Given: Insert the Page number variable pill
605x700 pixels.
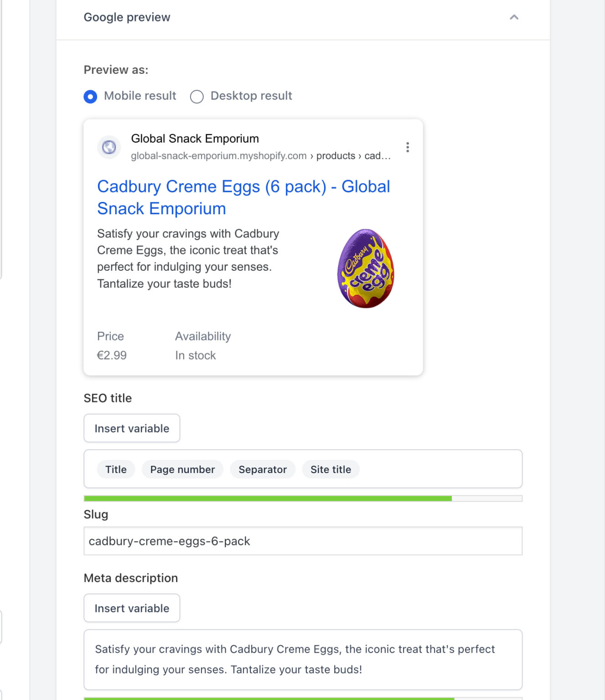Looking at the screenshot, I should click(182, 469).
